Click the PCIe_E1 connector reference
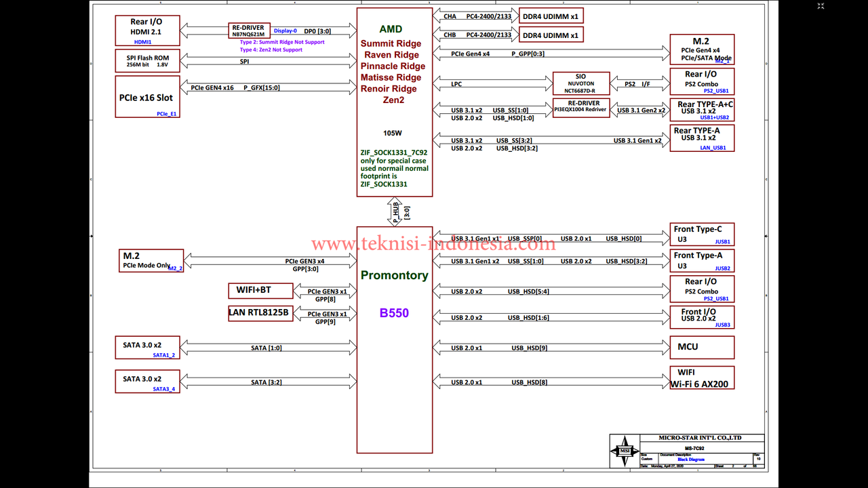Screen dimensions: 868x488 [x=167, y=114]
